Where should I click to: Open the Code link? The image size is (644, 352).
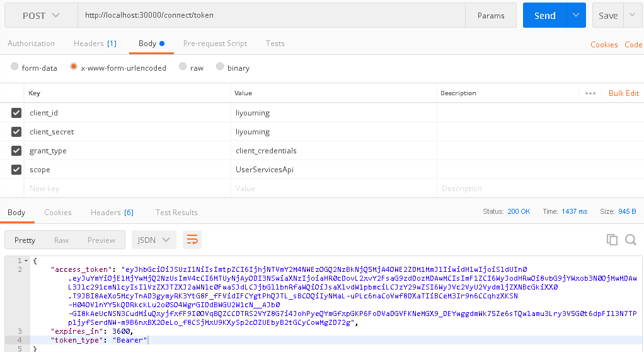tap(633, 44)
